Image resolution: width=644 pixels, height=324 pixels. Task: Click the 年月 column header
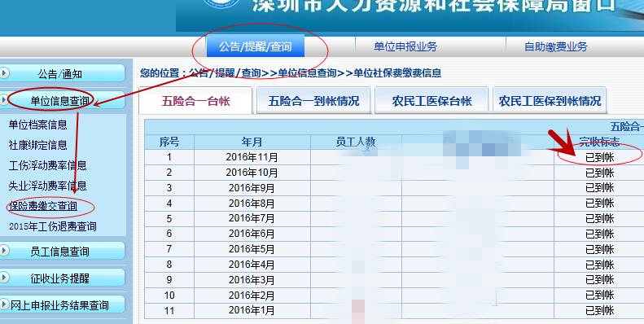click(252, 142)
